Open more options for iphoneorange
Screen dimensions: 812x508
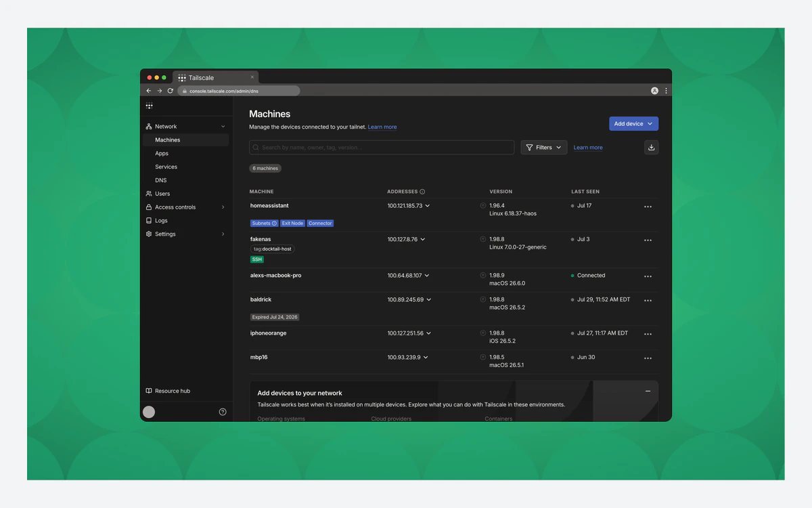coord(648,334)
